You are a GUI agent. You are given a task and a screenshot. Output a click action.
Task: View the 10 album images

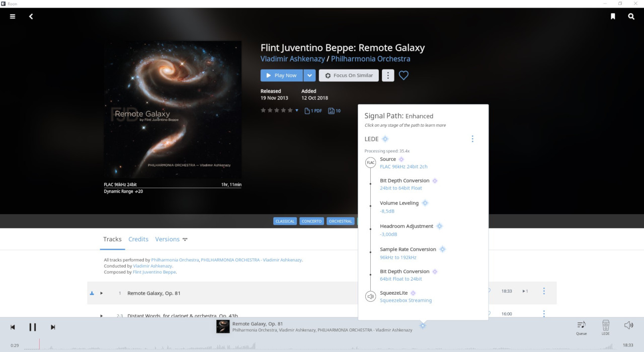point(335,111)
